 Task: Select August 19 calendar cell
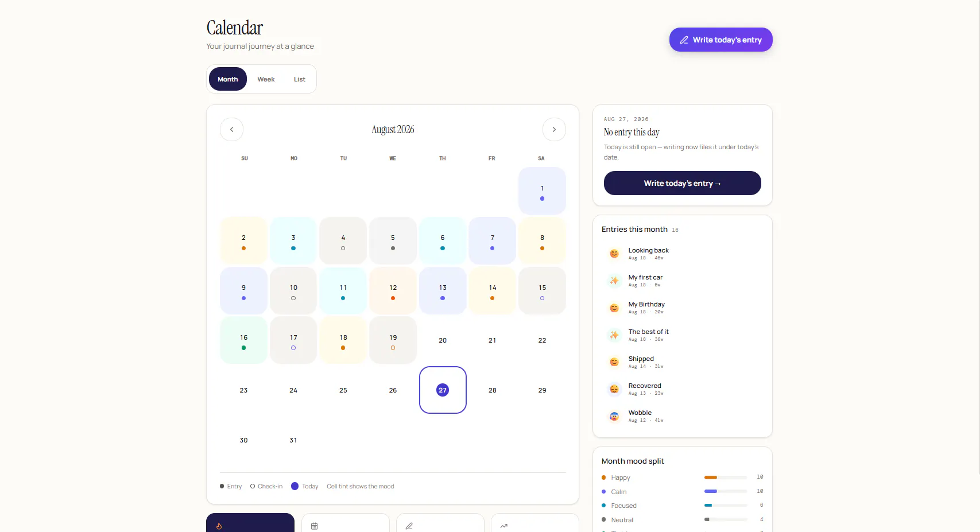click(393, 340)
